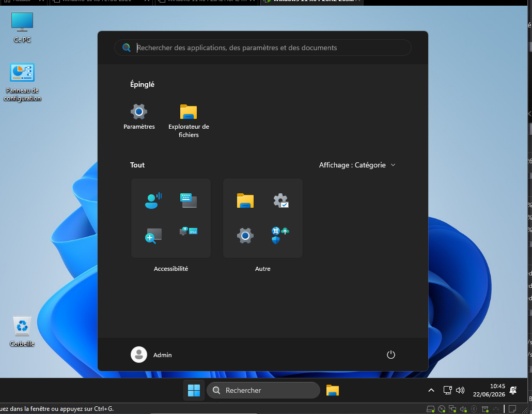Open gear with checkmark icon in Autre

280,201
